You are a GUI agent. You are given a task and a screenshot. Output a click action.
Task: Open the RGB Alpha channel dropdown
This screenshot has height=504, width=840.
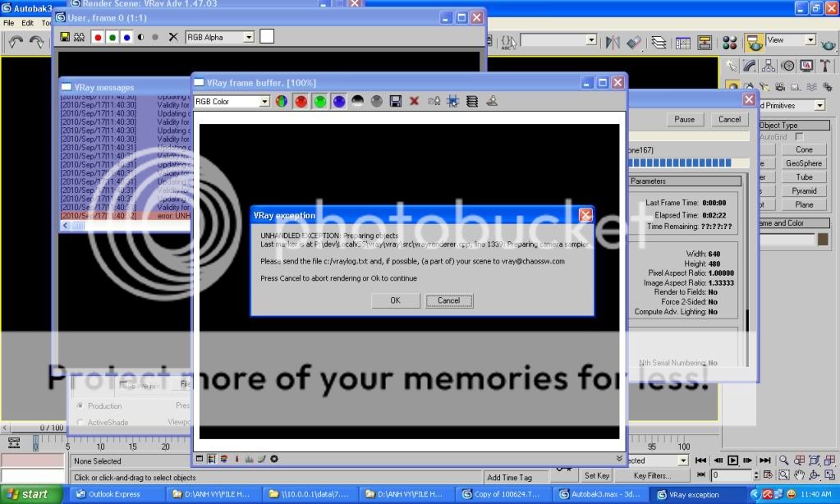249,37
